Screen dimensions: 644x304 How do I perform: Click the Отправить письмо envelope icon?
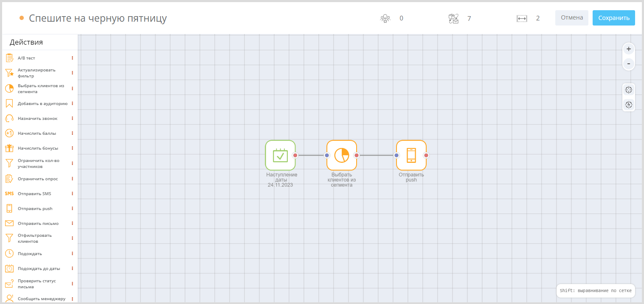9,223
